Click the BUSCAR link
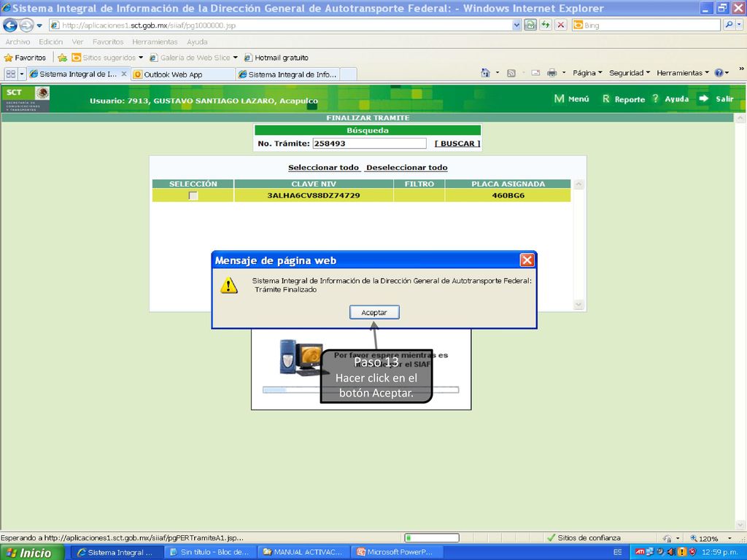 point(457,144)
